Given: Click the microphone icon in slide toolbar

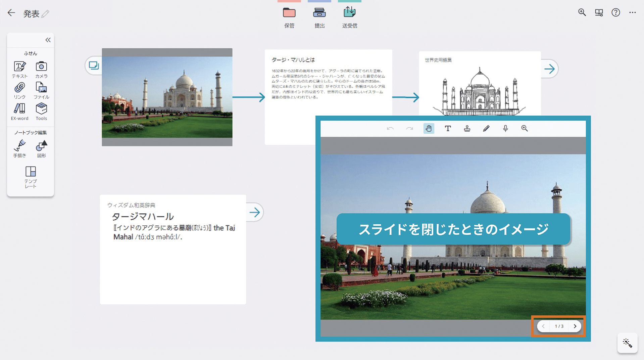Looking at the screenshot, I should 505,128.
